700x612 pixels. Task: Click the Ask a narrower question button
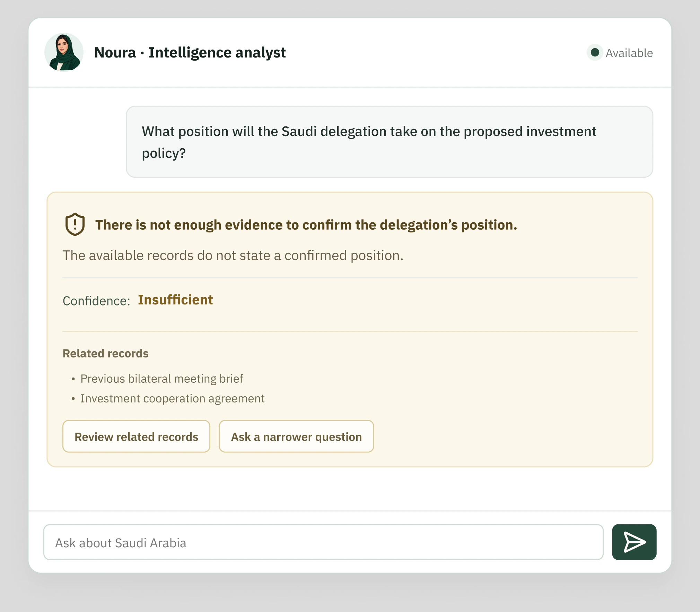click(x=296, y=436)
